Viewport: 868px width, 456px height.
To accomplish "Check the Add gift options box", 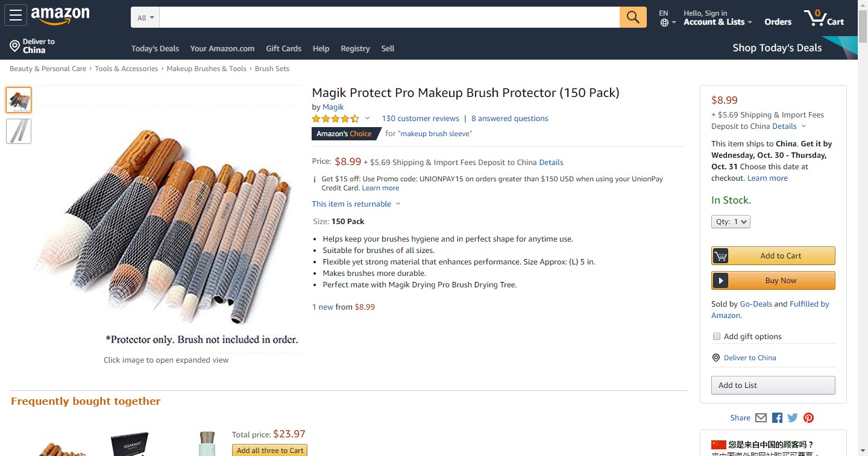I will pyautogui.click(x=717, y=336).
